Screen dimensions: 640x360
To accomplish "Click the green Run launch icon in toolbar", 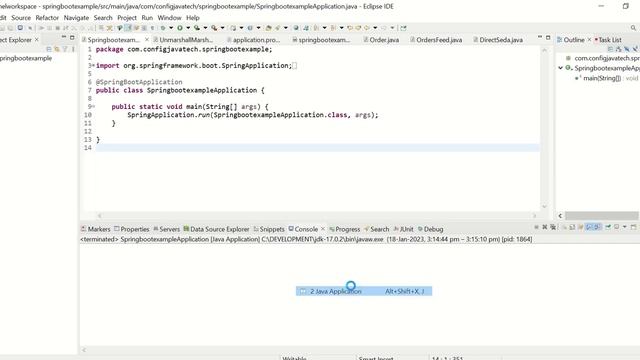I will point(180,28).
